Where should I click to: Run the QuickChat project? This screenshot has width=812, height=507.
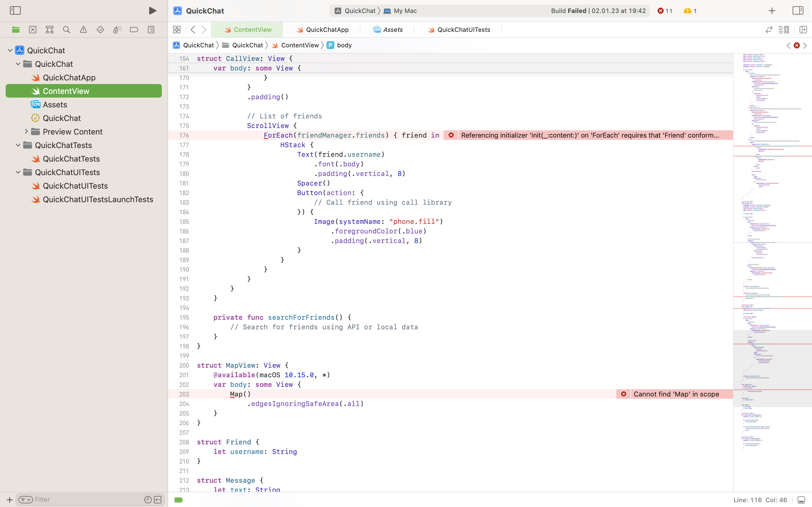(x=153, y=11)
